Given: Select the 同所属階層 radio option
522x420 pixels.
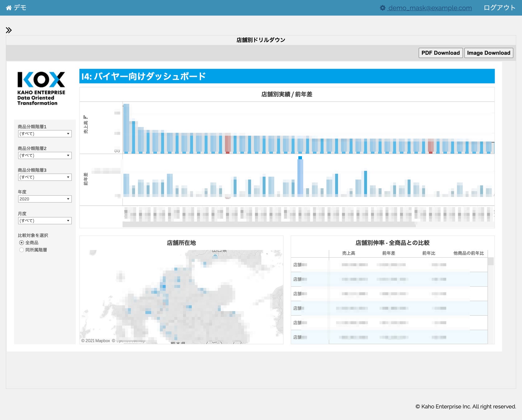Looking at the screenshot, I should click(21, 250).
